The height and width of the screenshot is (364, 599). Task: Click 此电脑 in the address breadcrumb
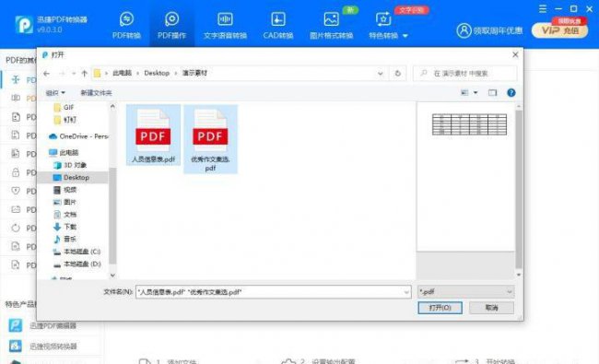[122, 73]
